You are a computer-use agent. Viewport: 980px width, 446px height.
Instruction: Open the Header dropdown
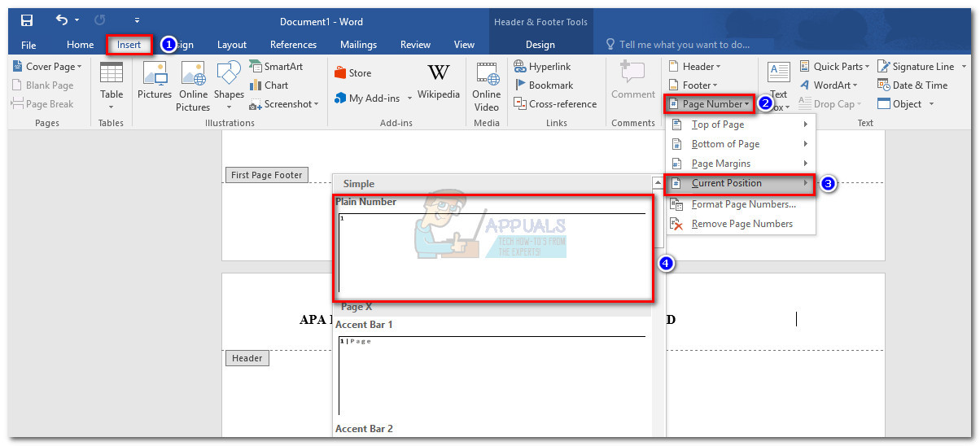695,67
